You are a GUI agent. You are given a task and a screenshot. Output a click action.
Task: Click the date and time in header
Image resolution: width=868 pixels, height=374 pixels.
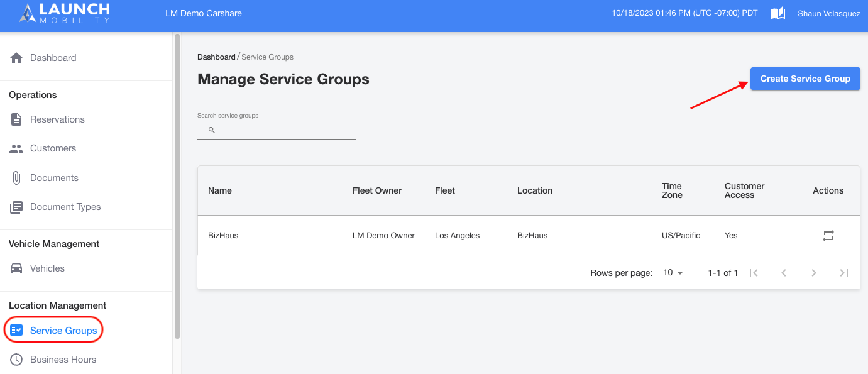[684, 13]
